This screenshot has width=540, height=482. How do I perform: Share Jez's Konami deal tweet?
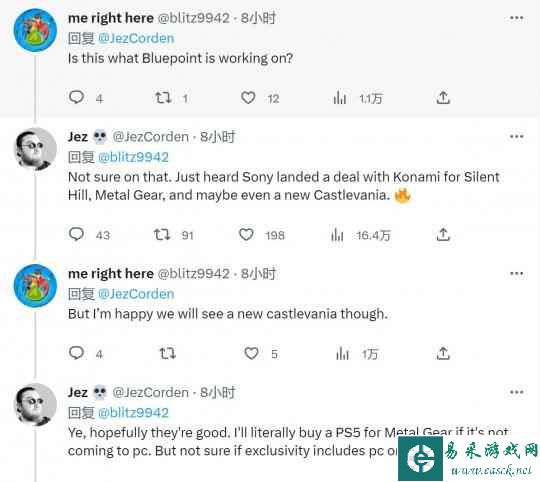pyautogui.click(x=443, y=235)
